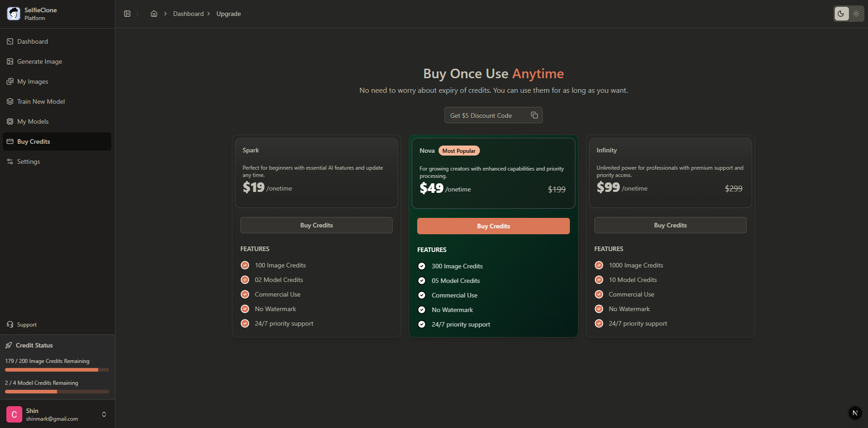
Task: Click the Most Popular badge
Action: pyautogui.click(x=459, y=151)
